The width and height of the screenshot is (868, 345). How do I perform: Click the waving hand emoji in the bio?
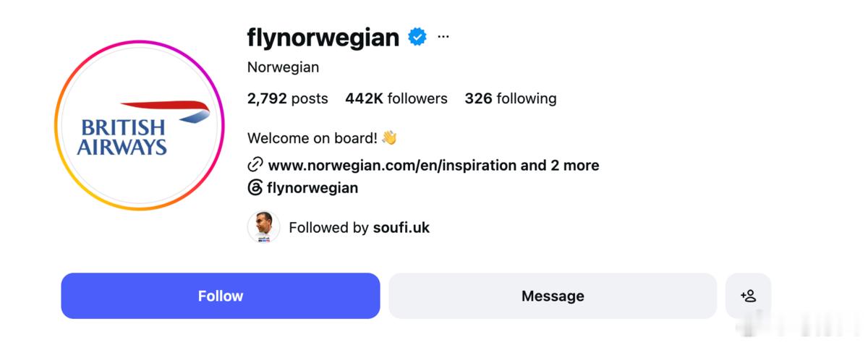pyautogui.click(x=390, y=137)
